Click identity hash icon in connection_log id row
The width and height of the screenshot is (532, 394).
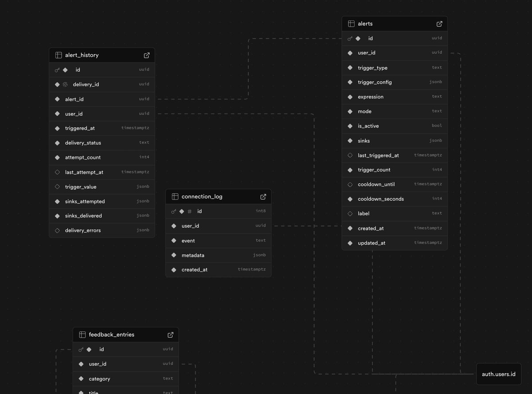tap(189, 211)
